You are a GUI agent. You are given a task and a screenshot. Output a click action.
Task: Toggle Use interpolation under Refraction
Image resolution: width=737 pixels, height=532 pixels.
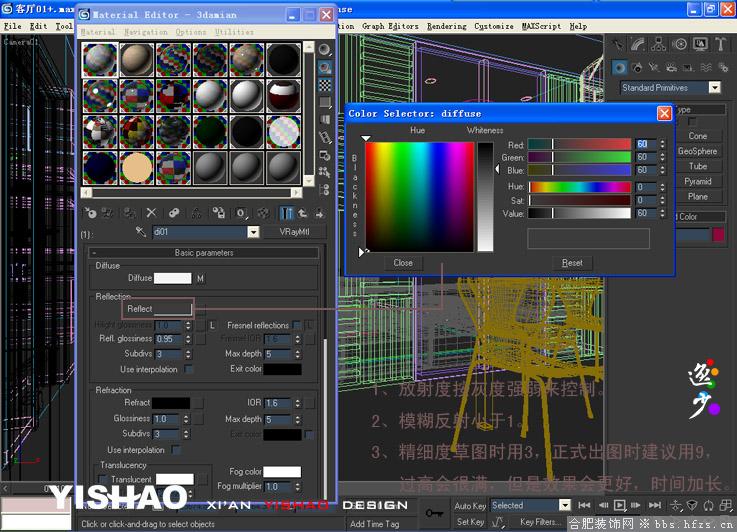tap(176, 450)
